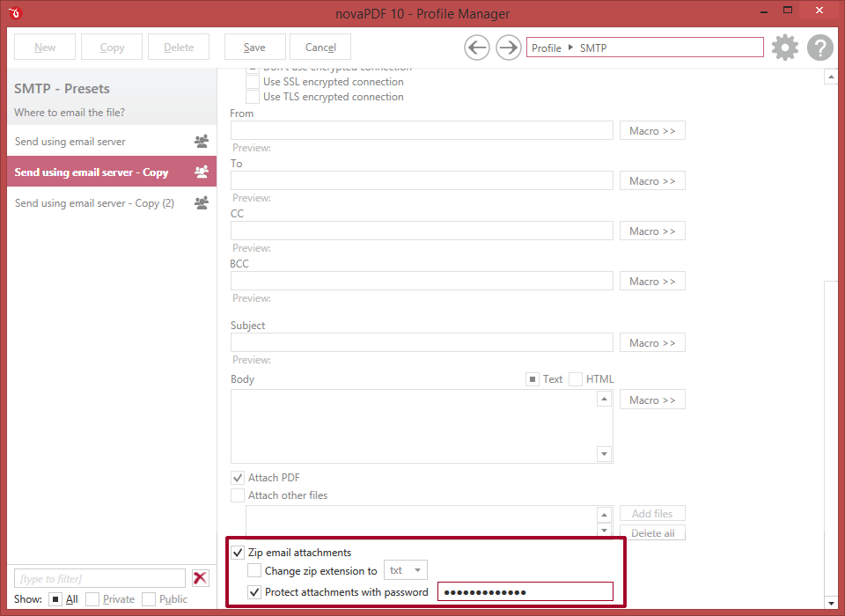
Task: Click the From email input field
Action: click(422, 130)
